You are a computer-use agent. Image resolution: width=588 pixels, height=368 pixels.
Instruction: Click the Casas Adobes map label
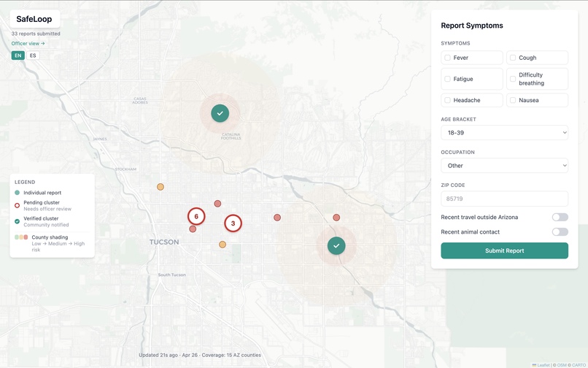(x=140, y=101)
